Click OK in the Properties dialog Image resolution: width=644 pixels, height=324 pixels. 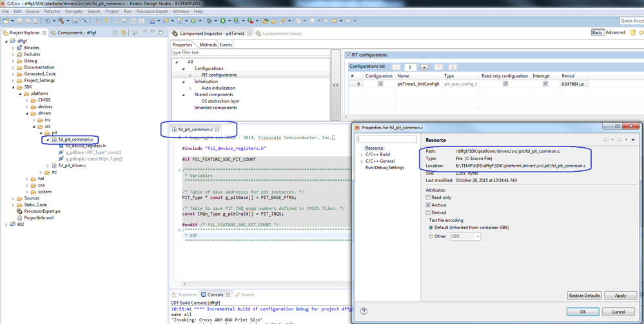(x=583, y=312)
